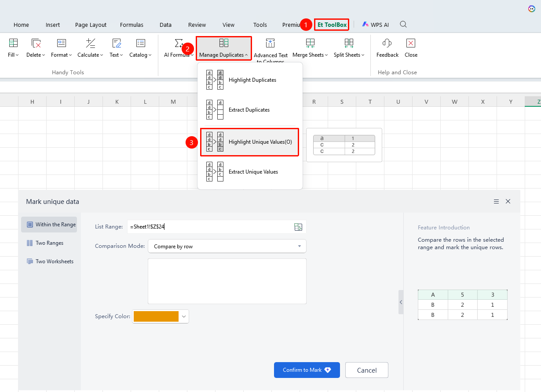Open the Delete tool menu
Screen dimensions: 541x392
tap(36, 48)
